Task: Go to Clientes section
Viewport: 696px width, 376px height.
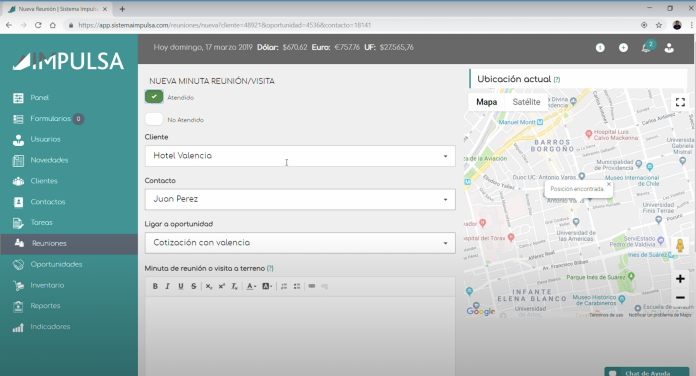Action: pyautogui.click(x=69, y=181)
